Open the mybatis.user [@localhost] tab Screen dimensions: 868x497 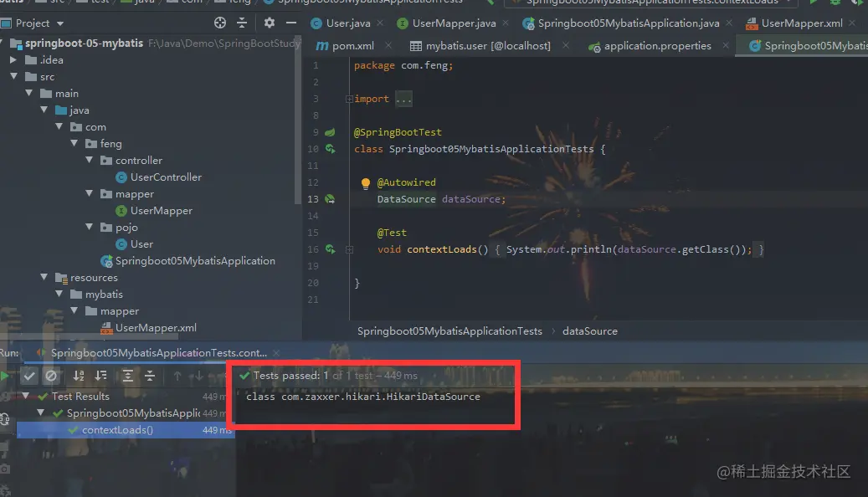(x=488, y=45)
